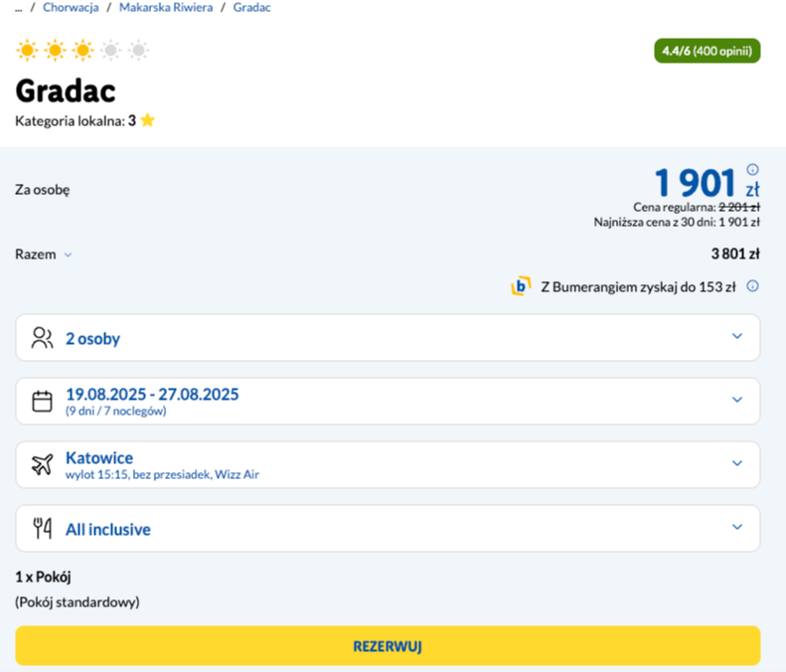Viewport: 786px width, 672px height.
Task: Click the Bumerang logo icon
Action: [521, 286]
